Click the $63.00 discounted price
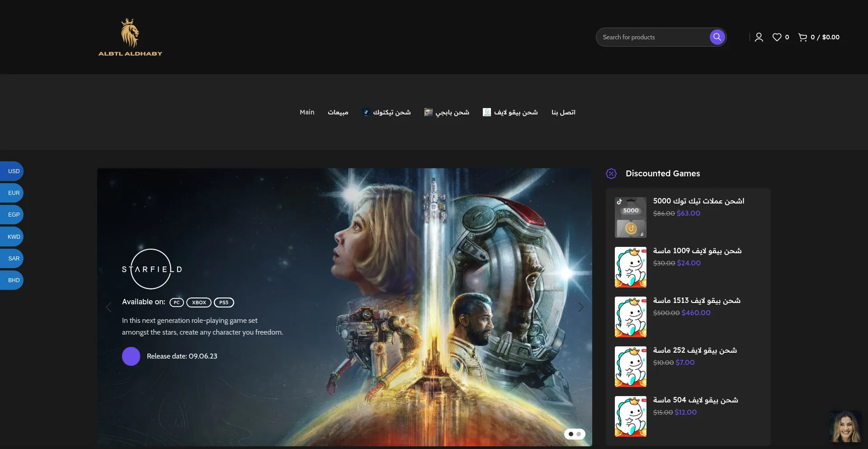 [x=689, y=213]
